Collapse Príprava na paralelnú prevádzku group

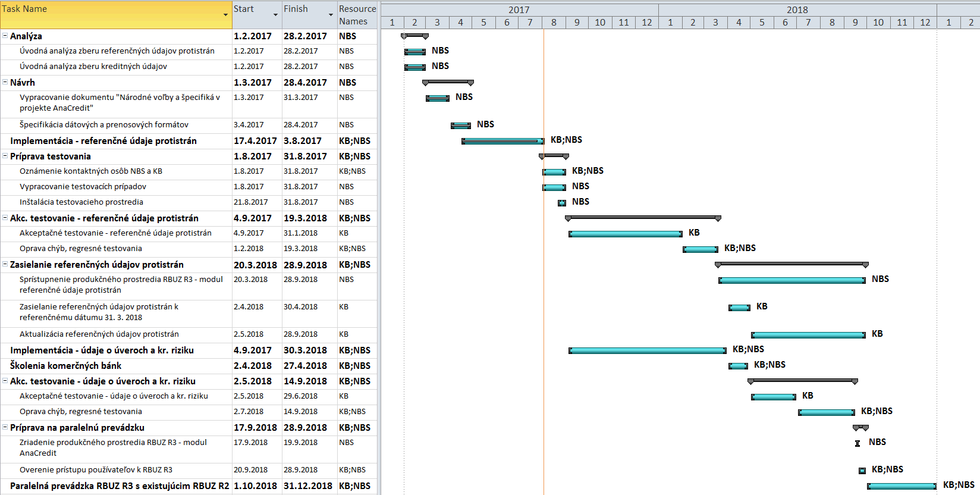[x=5, y=427]
